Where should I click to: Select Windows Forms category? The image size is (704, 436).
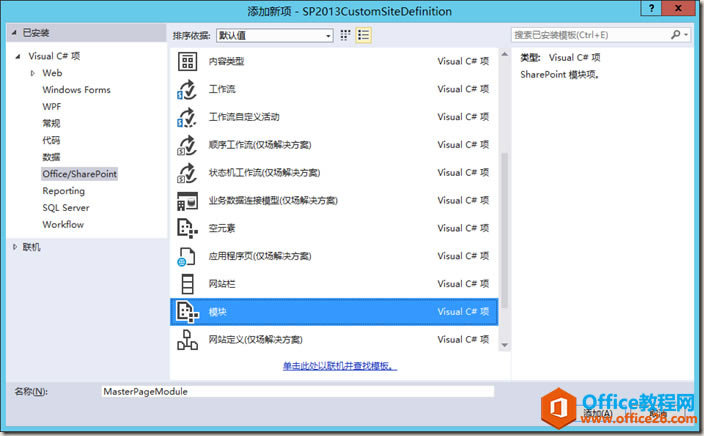tap(76, 90)
